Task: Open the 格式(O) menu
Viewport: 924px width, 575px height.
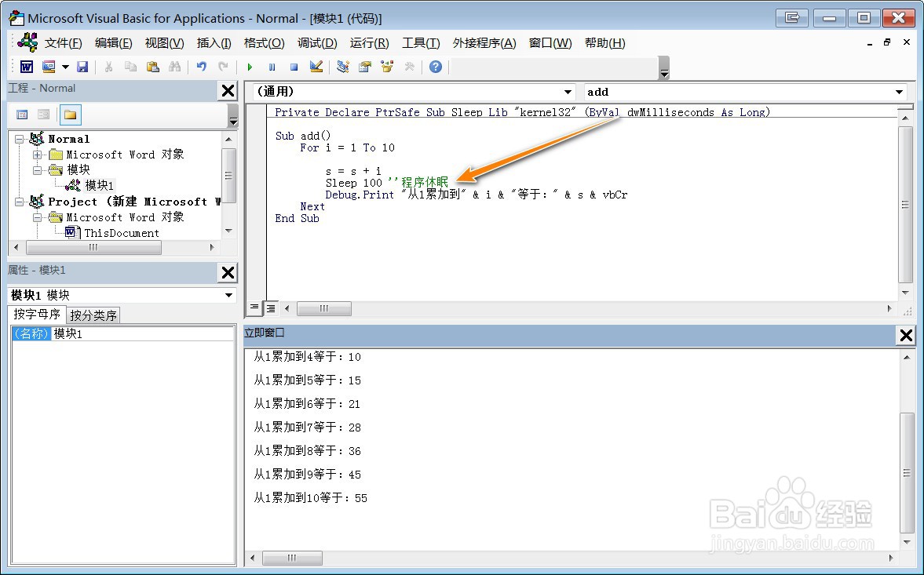Action: point(264,43)
